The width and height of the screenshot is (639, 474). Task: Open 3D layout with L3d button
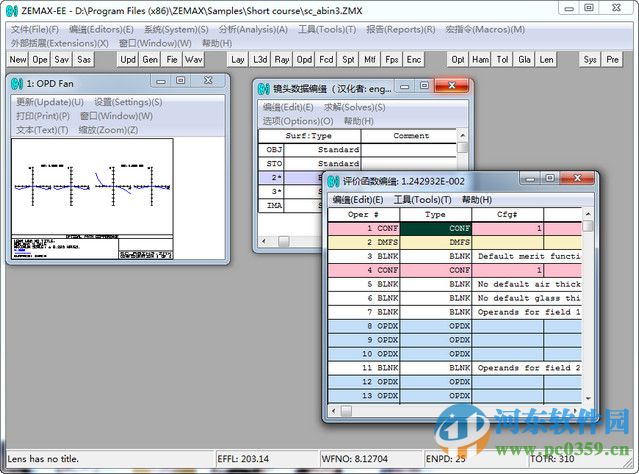(x=260, y=60)
